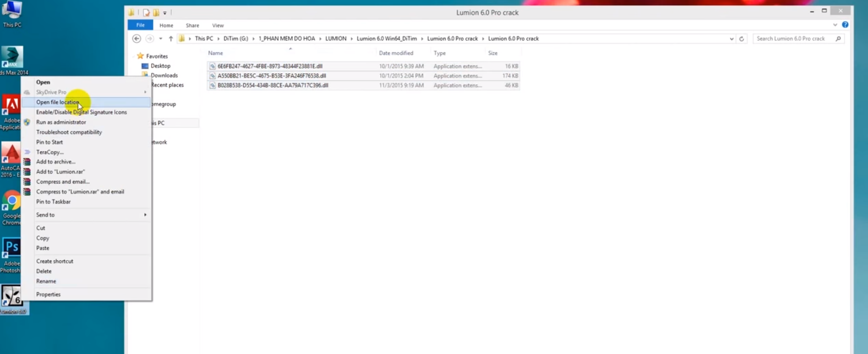Click the Google Chrome desktop icon
This screenshot has height=354, width=868.
pos(11,202)
